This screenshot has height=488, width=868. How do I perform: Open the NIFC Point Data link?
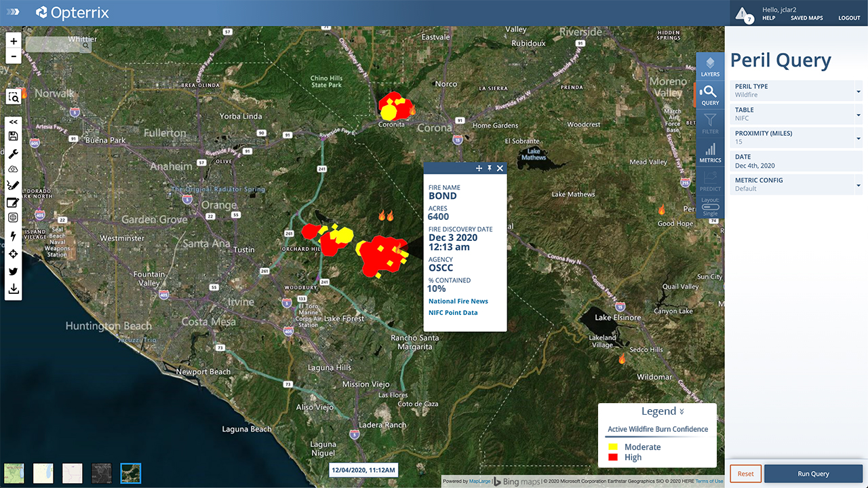pyautogui.click(x=453, y=313)
